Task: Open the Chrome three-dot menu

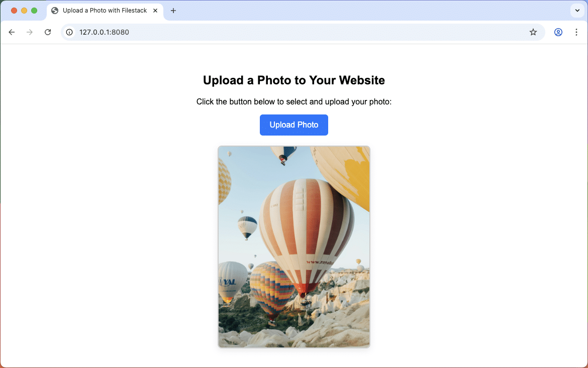Action: [x=576, y=32]
